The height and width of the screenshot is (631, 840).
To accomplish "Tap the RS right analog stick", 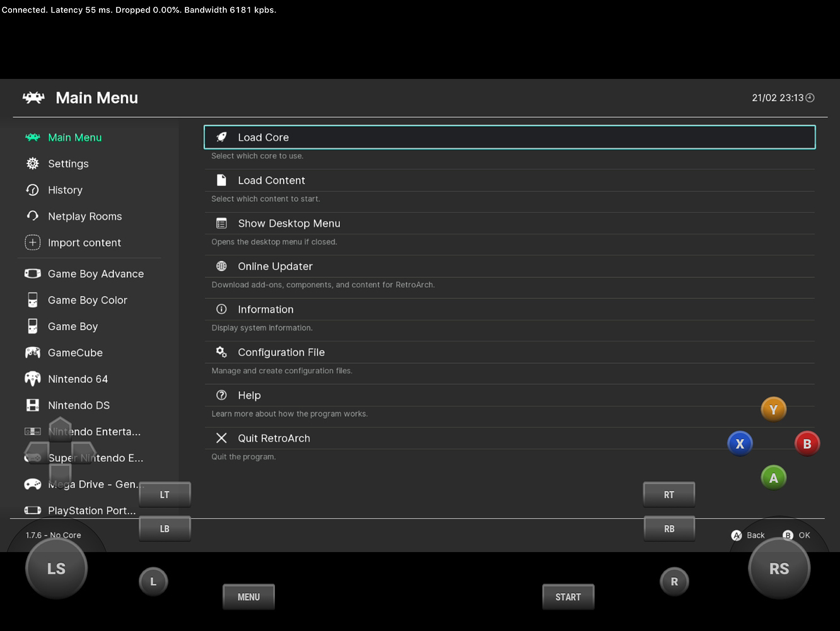I will click(x=779, y=569).
